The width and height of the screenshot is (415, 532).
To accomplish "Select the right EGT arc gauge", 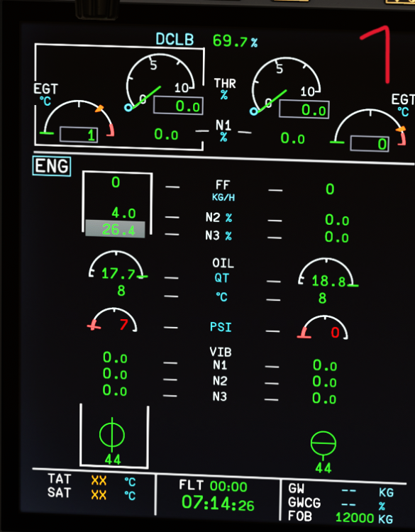I will [369, 130].
